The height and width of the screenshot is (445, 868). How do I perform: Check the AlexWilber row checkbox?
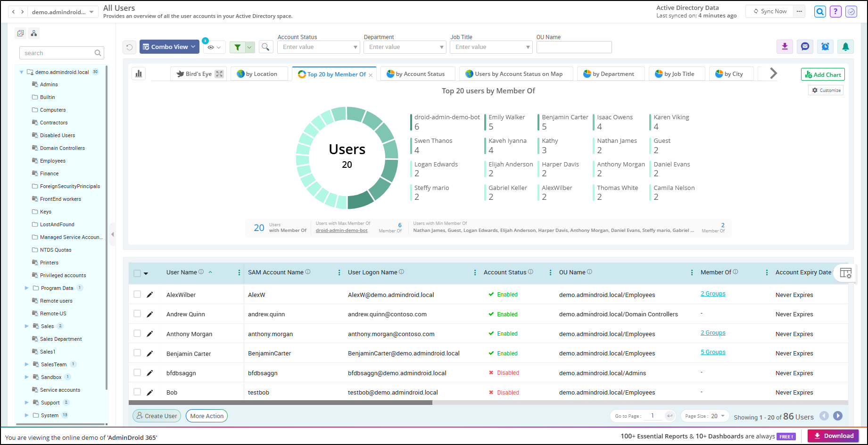coord(137,294)
